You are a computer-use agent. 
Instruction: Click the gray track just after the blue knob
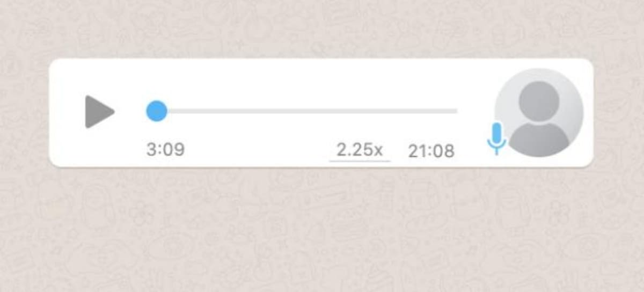pyautogui.click(x=177, y=111)
